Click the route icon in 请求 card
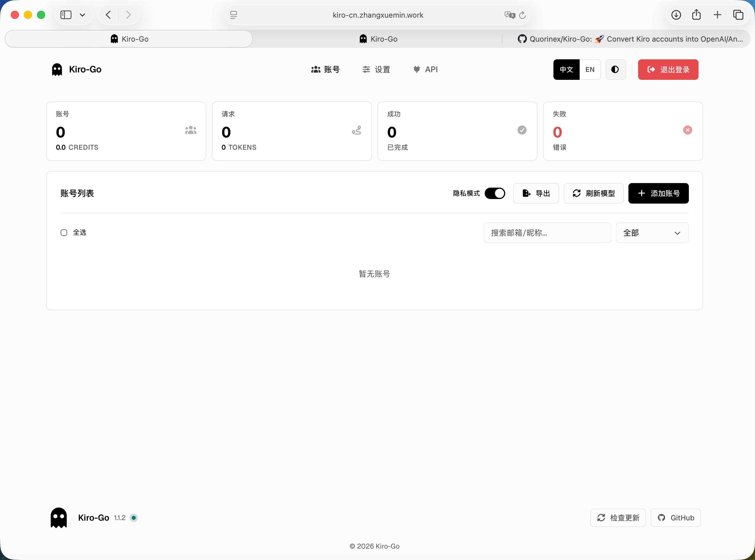The height and width of the screenshot is (560, 755). click(356, 130)
